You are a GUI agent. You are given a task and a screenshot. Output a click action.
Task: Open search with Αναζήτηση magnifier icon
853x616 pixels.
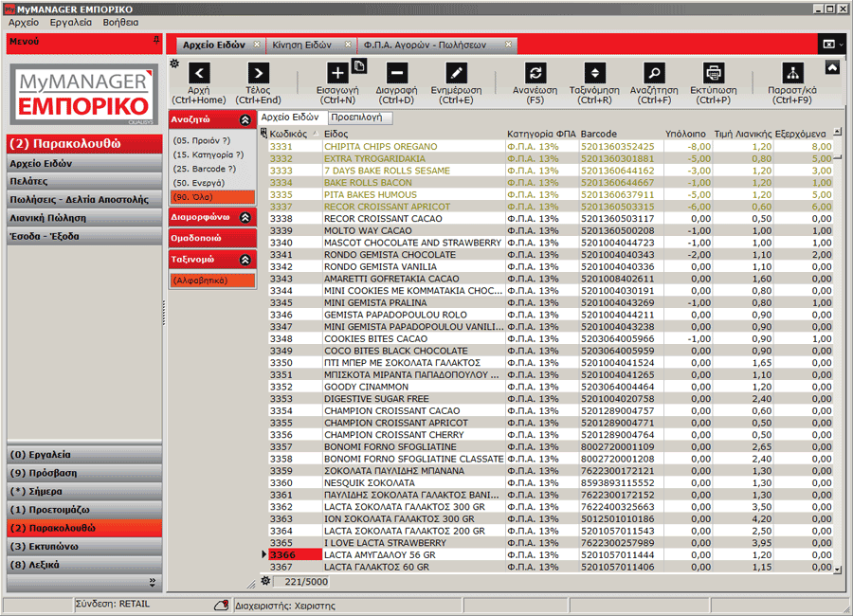click(654, 73)
